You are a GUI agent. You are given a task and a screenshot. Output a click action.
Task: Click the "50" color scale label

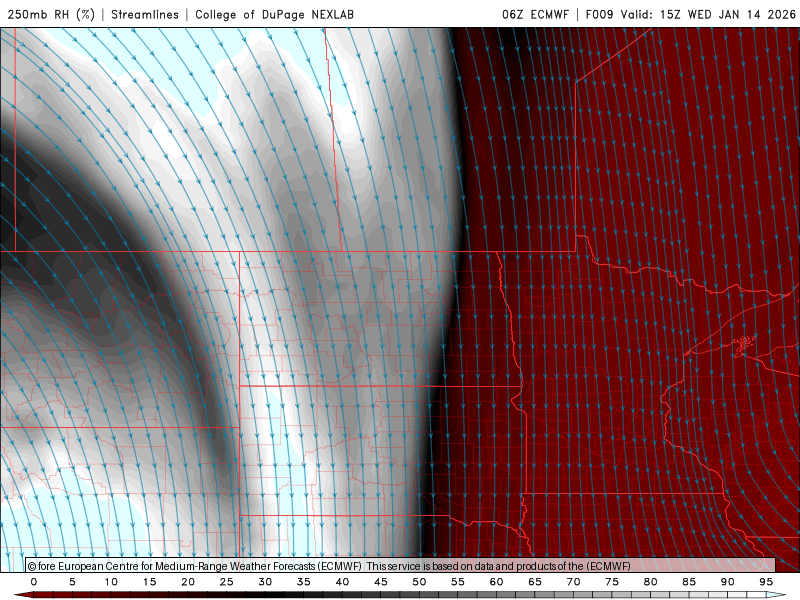[419, 582]
